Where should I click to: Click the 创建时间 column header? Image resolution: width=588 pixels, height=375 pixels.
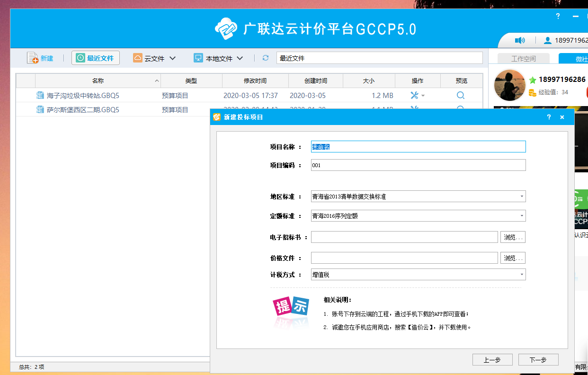pos(316,81)
